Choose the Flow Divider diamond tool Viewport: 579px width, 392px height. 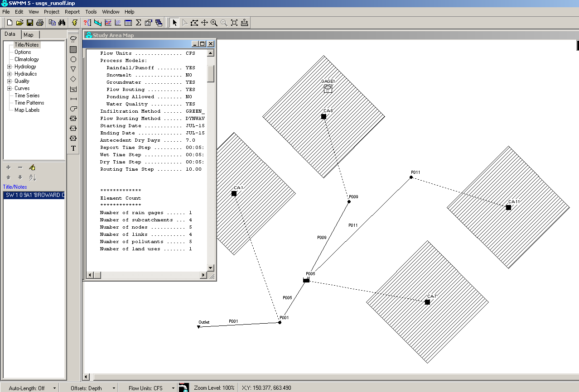pos(73,79)
